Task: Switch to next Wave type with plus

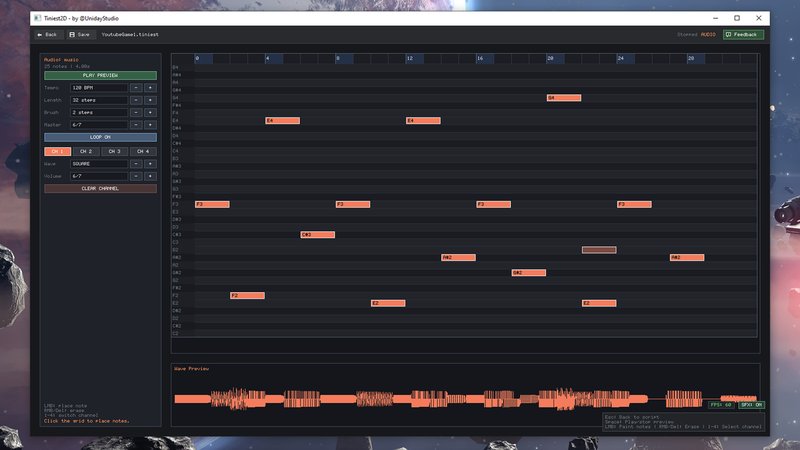Action: point(150,164)
